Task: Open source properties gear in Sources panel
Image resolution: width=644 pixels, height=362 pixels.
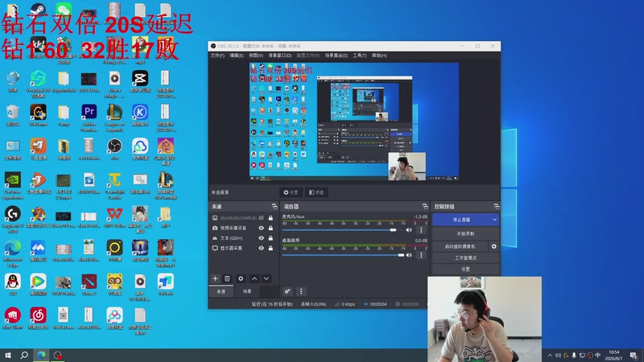Action: pyautogui.click(x=241, y=278)
